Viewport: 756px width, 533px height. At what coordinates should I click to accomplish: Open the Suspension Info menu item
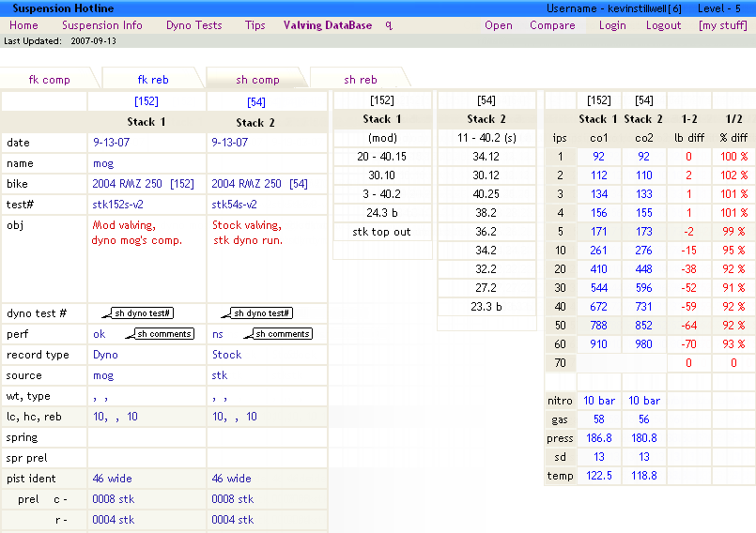click(102, 25)
